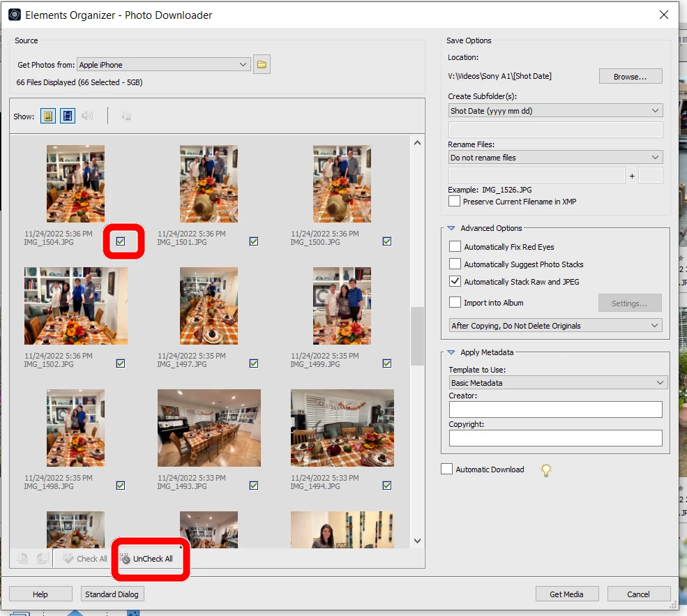Click the UnCheck All button
This screenshot has height=616, width=687.
146,559
